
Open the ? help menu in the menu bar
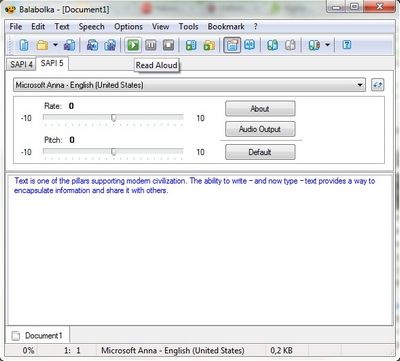tap(256, 27)
